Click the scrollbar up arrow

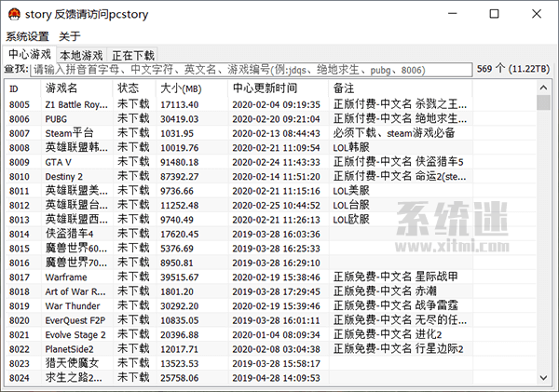click(543, 88)
